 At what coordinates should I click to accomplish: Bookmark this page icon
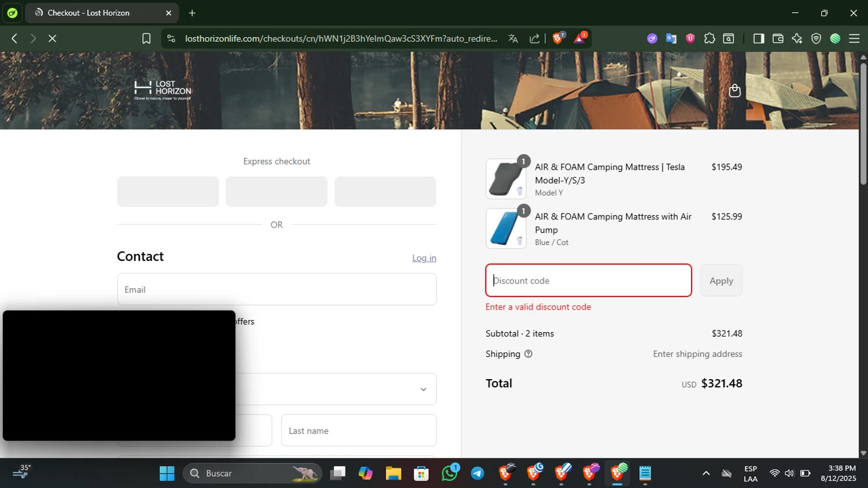(x=146, y=38)
